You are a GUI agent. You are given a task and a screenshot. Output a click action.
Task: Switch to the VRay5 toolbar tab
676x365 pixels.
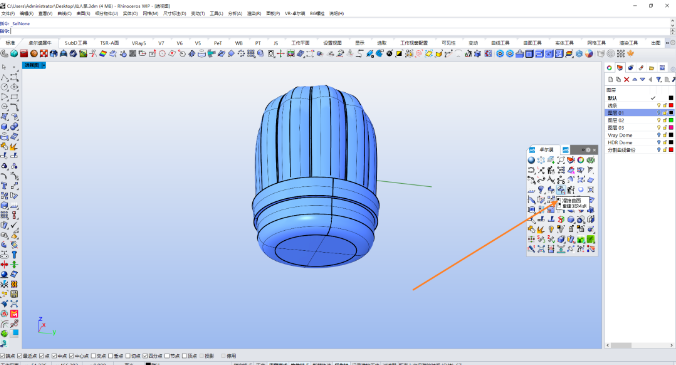(x=139, y=43)
